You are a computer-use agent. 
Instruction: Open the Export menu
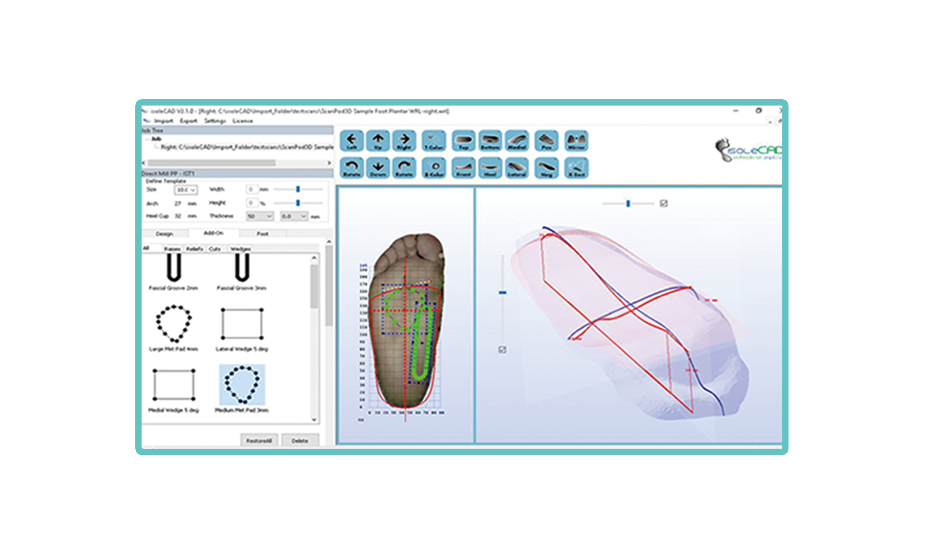click(x=188, y=121)
